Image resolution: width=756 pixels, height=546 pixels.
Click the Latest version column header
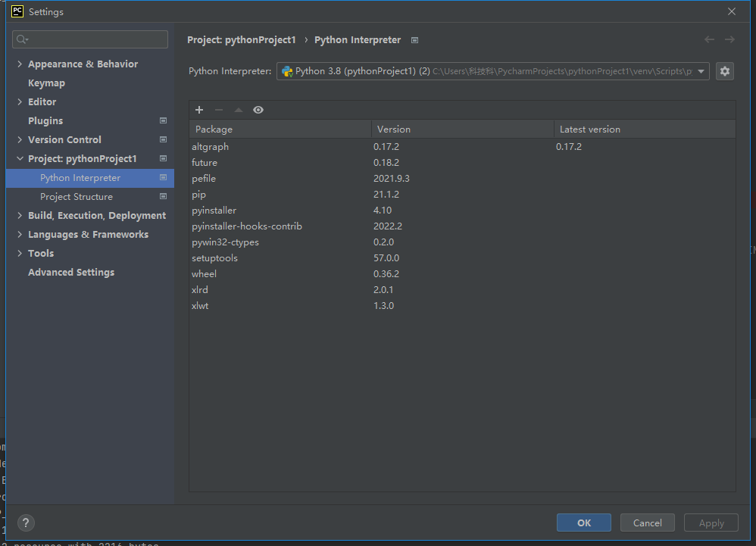coord(645,129)
